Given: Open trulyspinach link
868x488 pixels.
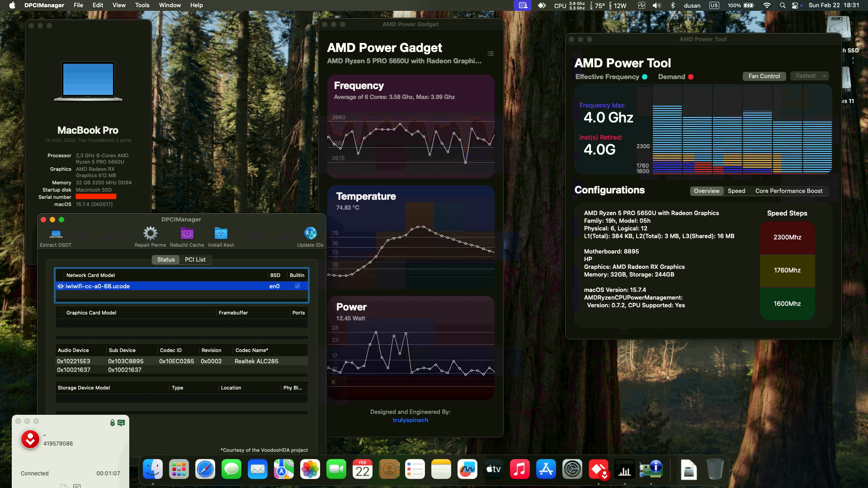Looking at the screenshot, I should [410, 420].
